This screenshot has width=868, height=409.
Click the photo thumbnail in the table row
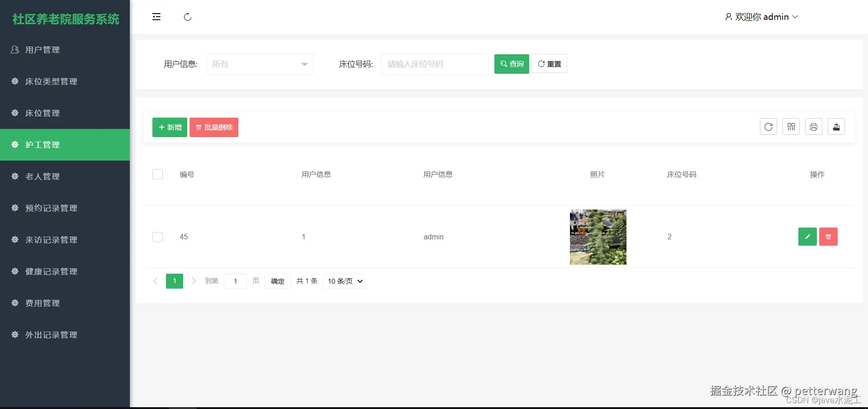[598, 237]
